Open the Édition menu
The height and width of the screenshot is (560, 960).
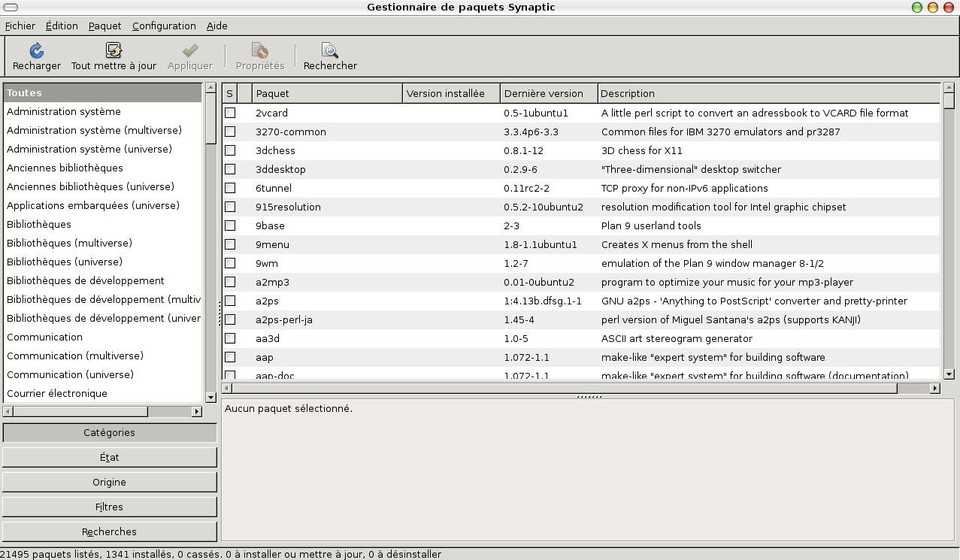click(x=62, y=26)
